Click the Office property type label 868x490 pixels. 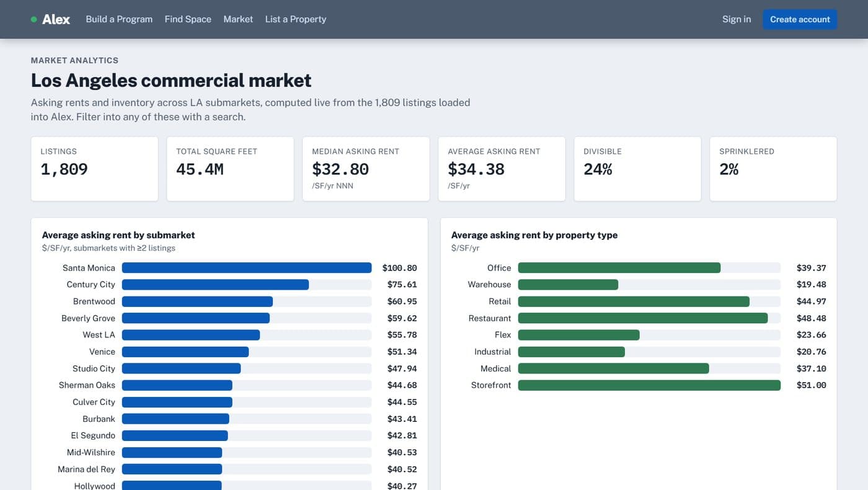[x=499, y=268]
